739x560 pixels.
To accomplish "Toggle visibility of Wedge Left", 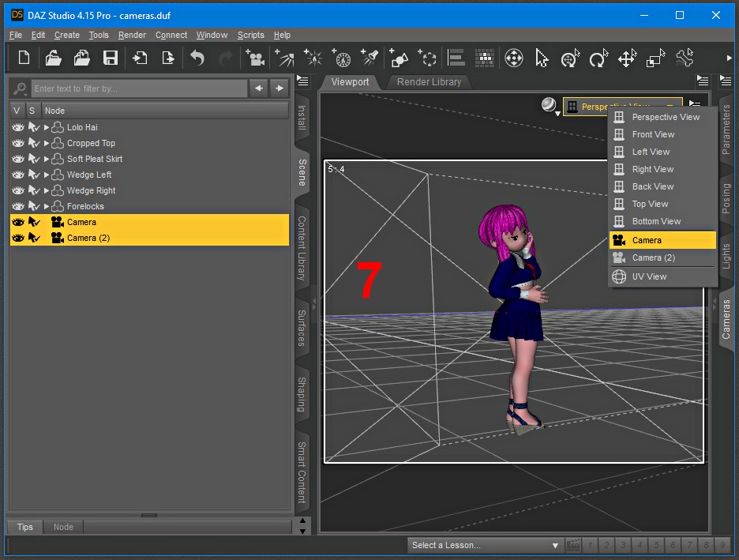I will pos(18,175).
